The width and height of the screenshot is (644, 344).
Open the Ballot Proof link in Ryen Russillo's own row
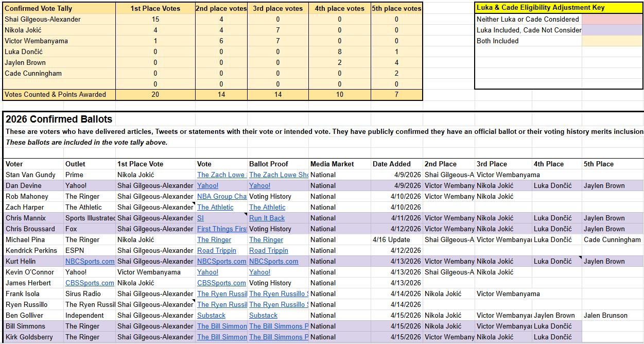pos(279,304)
